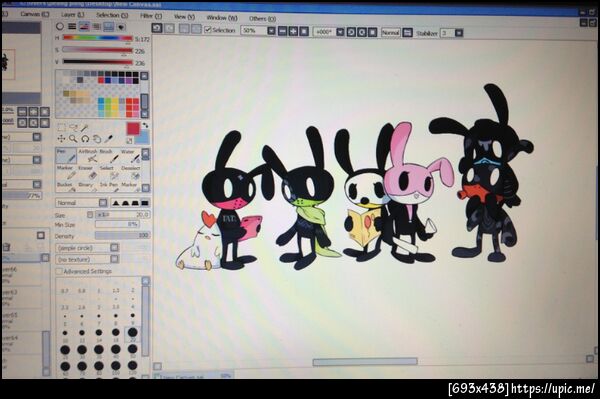
Task: Click the light blue background color swatch
Action: 142,137
